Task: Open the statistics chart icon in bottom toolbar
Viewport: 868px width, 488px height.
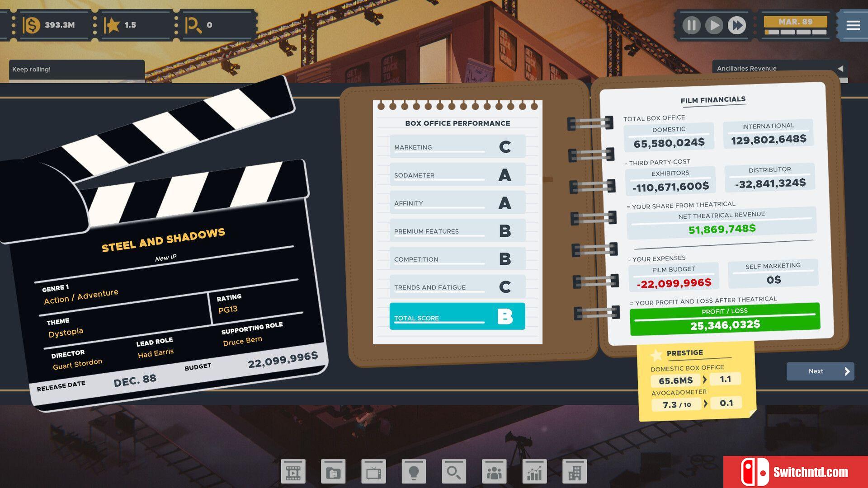Action: tap(534, 472)
